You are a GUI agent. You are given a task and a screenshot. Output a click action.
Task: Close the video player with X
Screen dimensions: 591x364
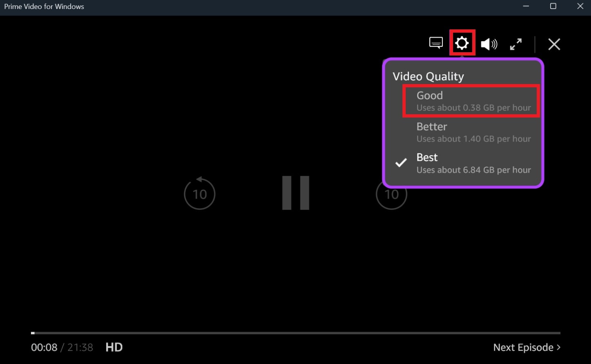coord(554,44)
